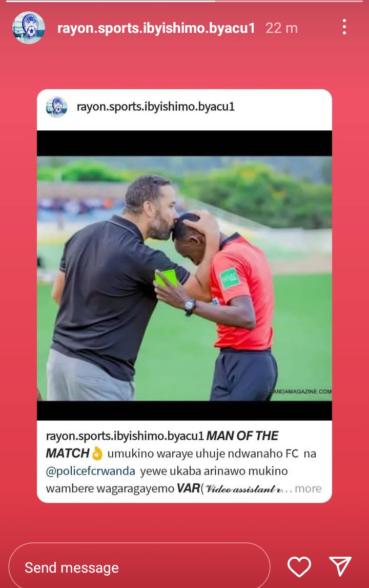The width and height of the screenshot is (369, 588).
Task: Open the story poster's profile avatar
Action: 29,28
